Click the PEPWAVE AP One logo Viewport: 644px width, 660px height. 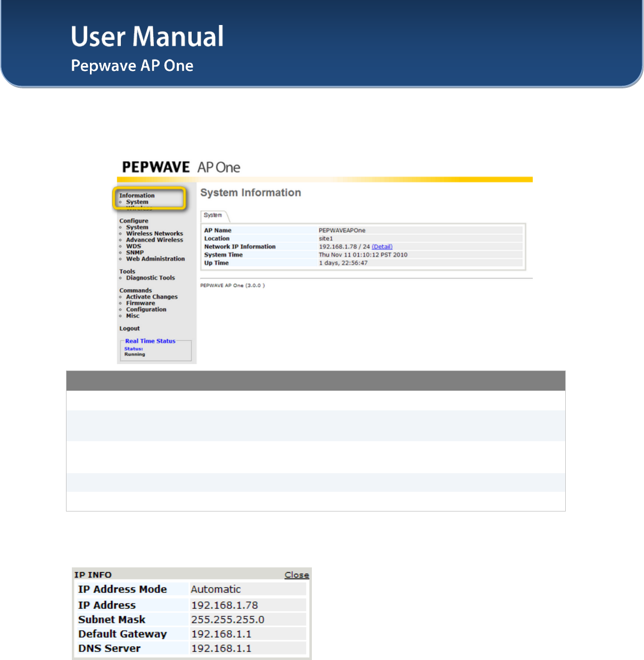tap(181, 167)
